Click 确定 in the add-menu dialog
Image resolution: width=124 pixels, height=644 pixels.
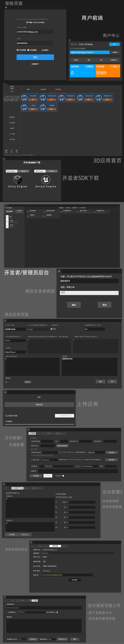pos(74,305)
